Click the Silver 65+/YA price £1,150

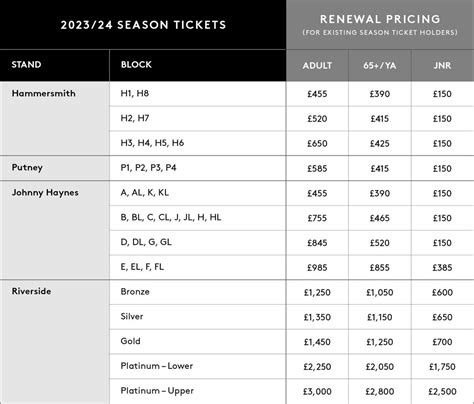[x=380, y=317]
